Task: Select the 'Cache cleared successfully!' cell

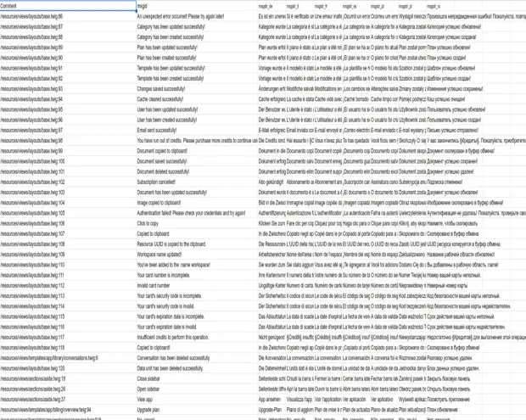Action: [x=197, y=99]
